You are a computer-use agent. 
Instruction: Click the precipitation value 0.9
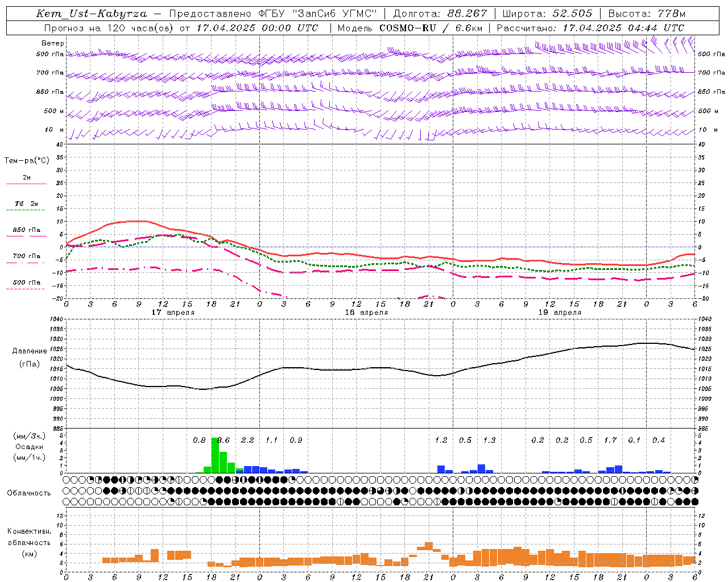tap(296, 440)
